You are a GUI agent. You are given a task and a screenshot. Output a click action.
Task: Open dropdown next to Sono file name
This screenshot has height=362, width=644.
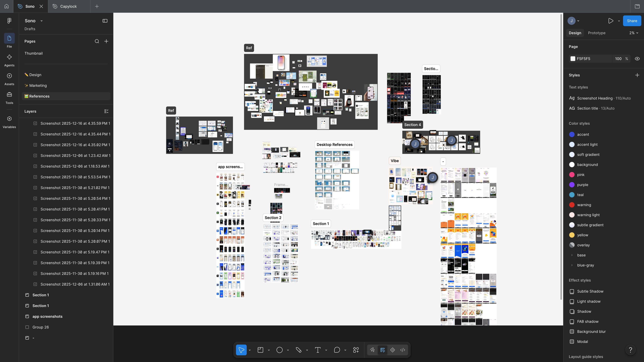click(x=41, y=21)
